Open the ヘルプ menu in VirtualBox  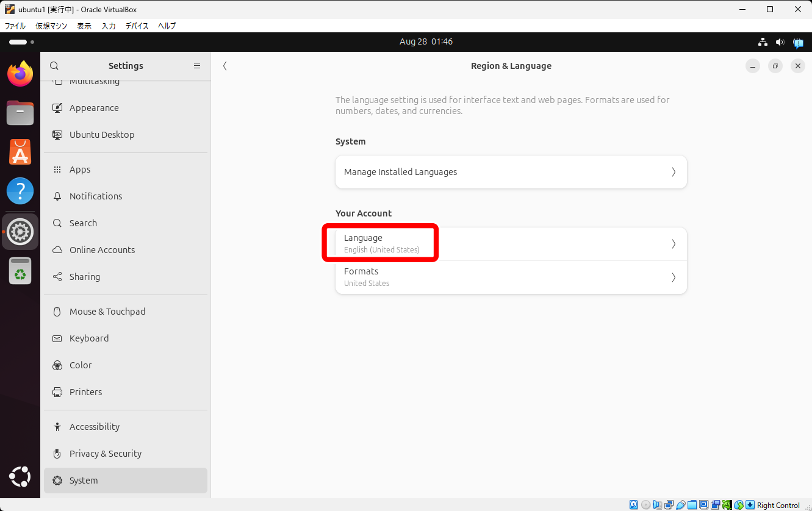point(167,26)
